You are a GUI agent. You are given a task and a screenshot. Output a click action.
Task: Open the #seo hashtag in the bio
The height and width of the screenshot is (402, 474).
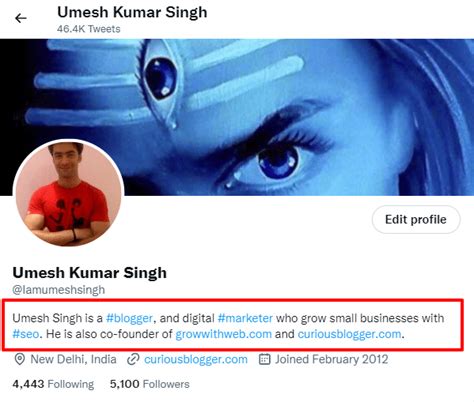coord(26,334)
